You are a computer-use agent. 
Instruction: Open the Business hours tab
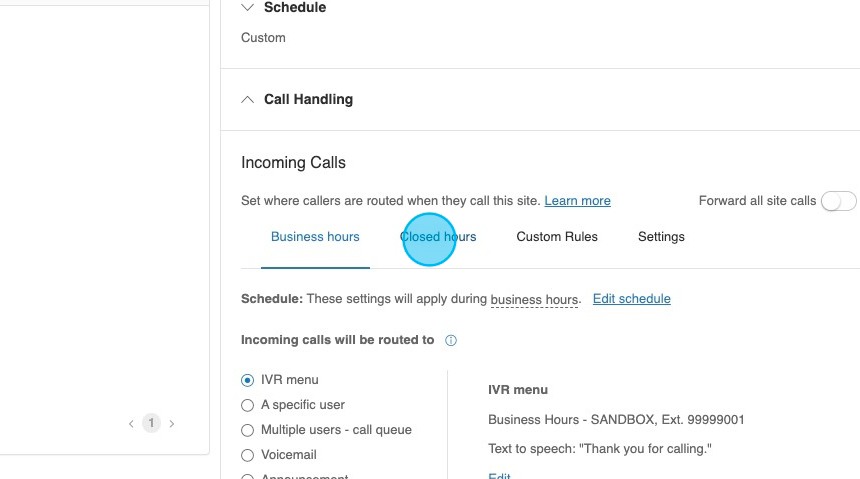(315, 237)
